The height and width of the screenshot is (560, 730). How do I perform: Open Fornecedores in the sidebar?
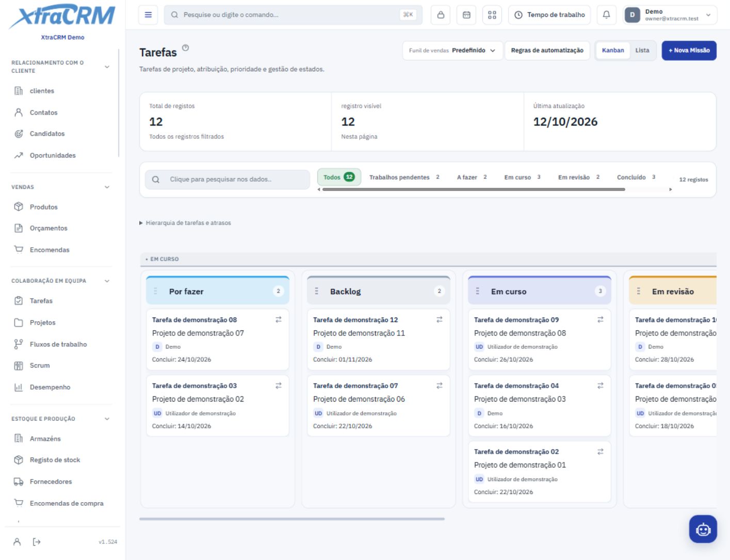[62, 482]
